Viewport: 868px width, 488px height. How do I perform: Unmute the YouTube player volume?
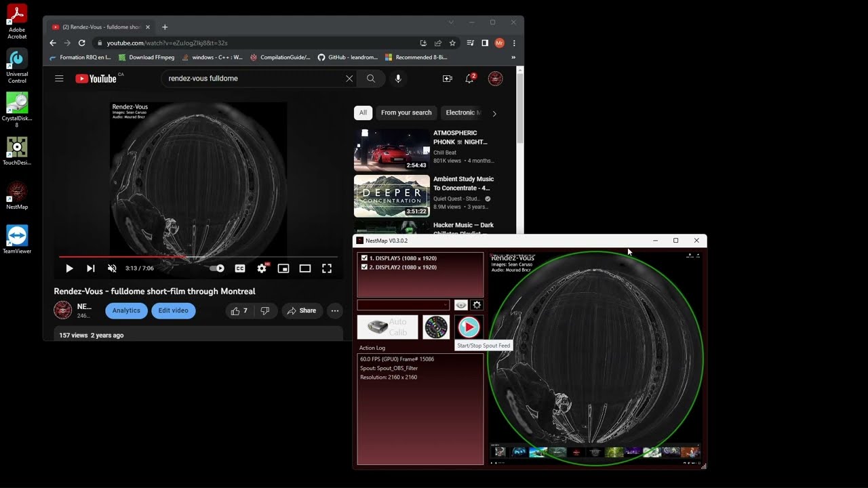coord(112,268)
